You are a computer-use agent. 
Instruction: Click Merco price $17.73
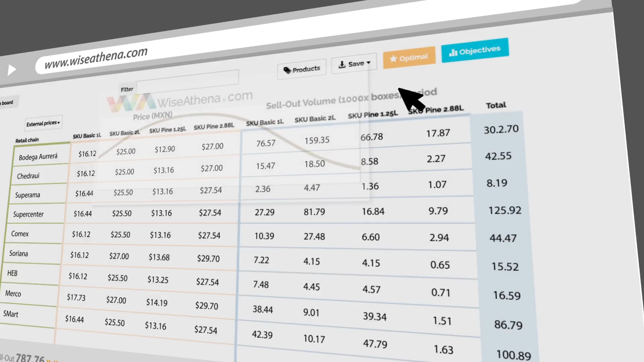click(76, 297)
